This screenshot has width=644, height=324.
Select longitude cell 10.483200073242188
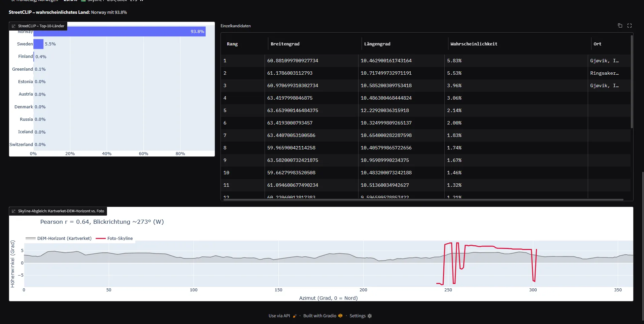coord(402,173)
